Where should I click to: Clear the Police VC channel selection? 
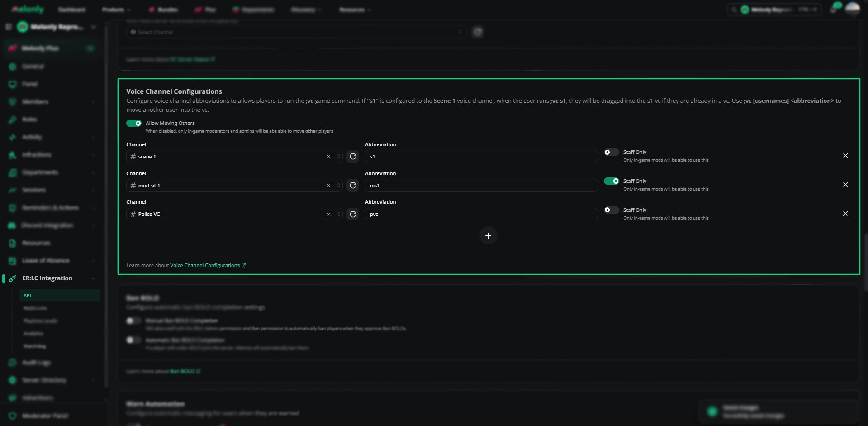coord(328,214)
